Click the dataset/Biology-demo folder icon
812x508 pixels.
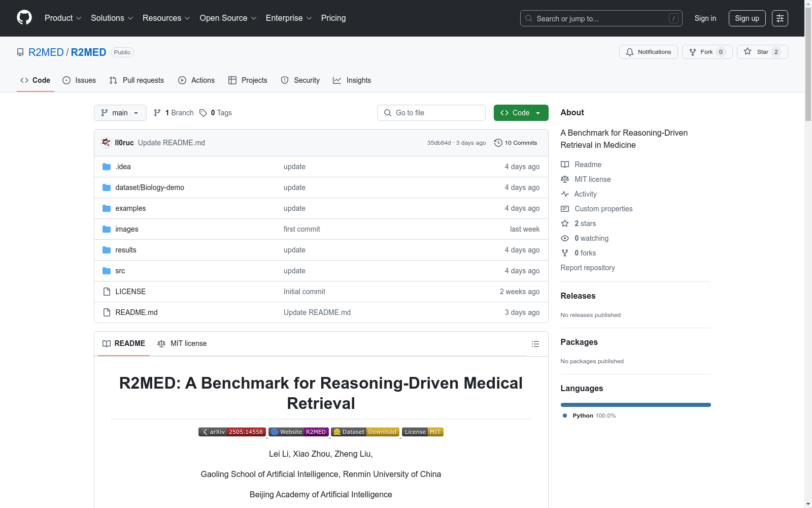point(107,187)
